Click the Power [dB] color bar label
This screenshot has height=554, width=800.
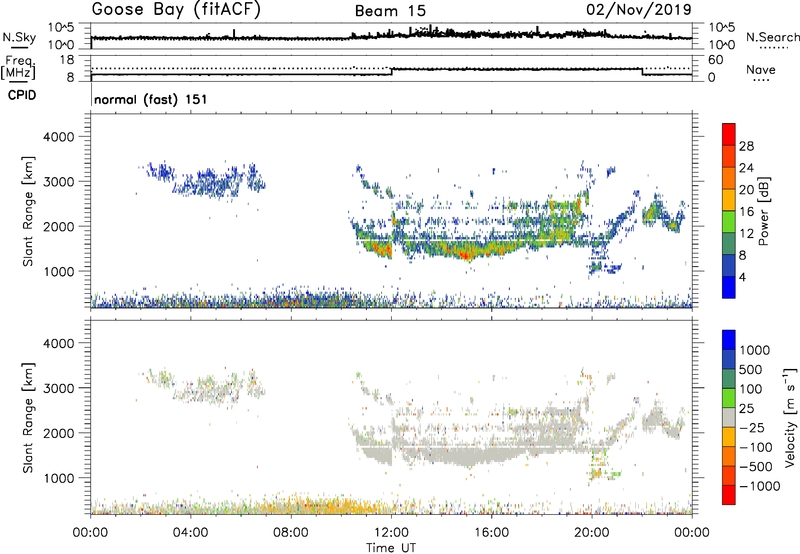(763, 211)
